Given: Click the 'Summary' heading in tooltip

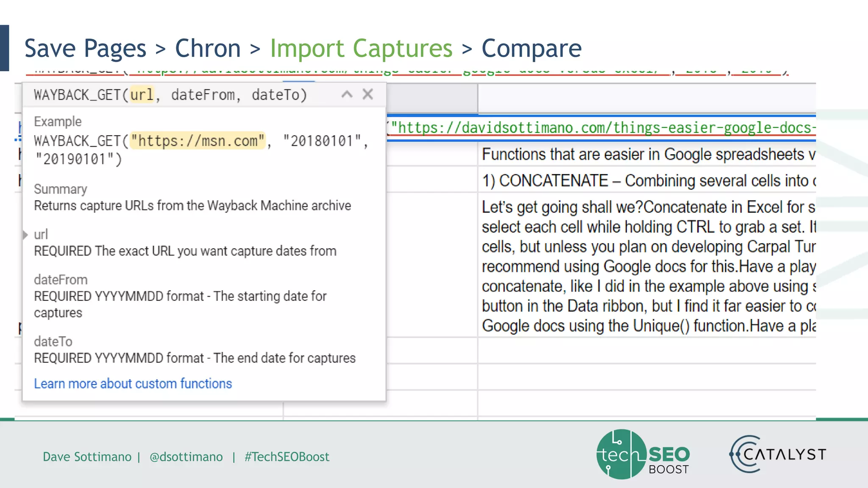Looking at the screenshot, I should pos(61,189).
